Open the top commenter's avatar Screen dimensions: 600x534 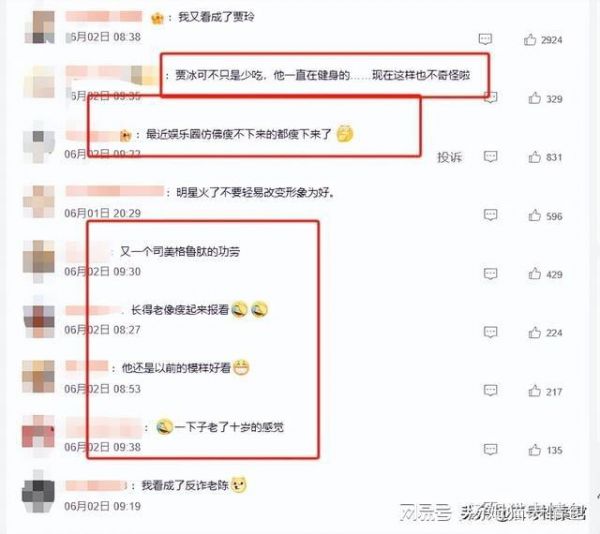click(39, 27)
